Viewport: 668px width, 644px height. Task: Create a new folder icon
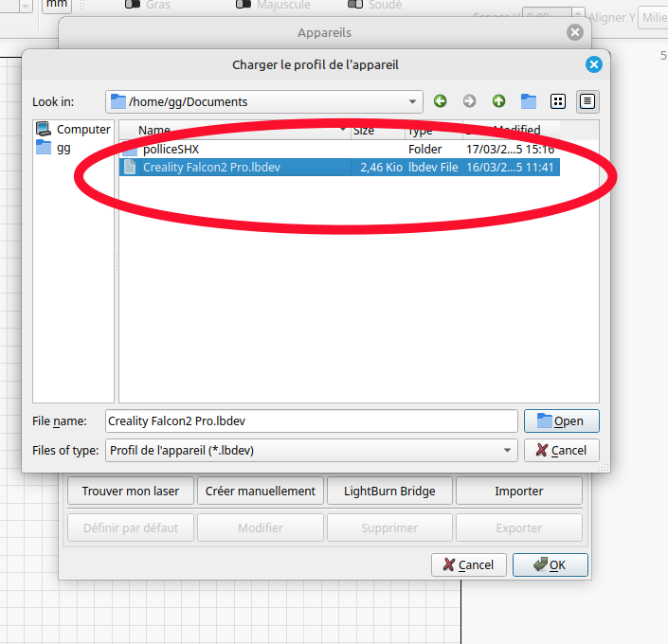point(529,101)
